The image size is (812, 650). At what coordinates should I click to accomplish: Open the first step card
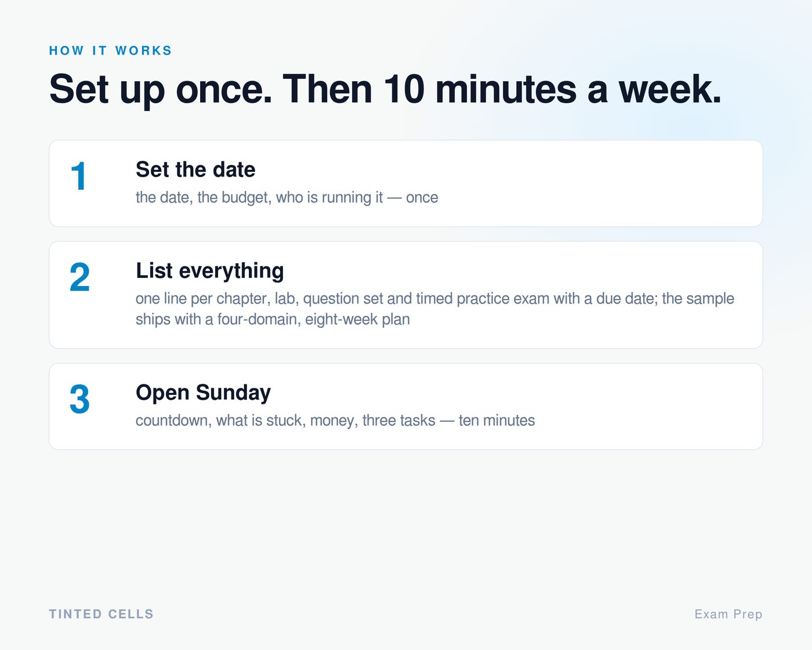tap(406, 183)
